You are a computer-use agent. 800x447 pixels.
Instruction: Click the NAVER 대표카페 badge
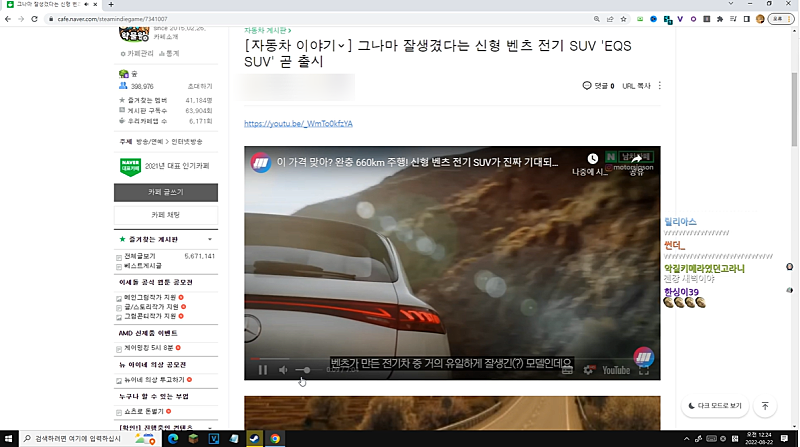[x=130, y=167]
